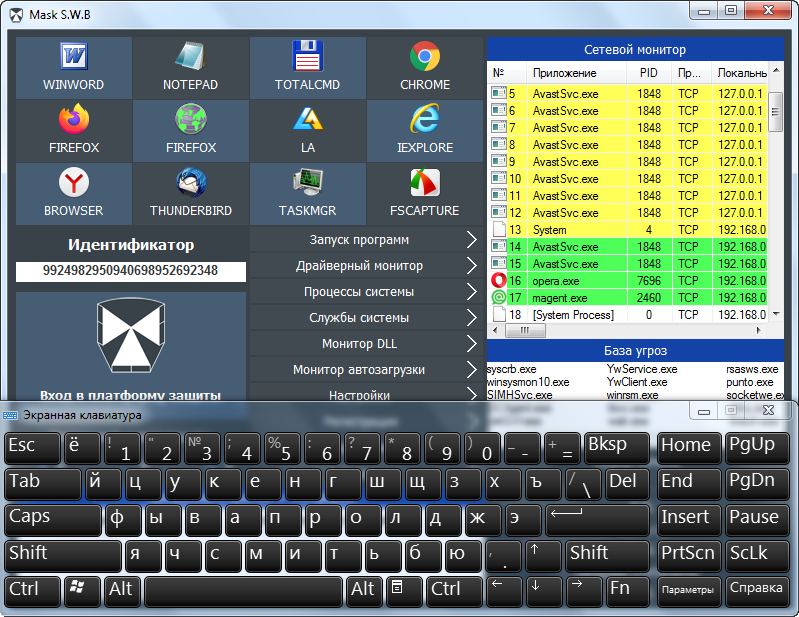Expand the Запуск программ section
This screenshot has height=617, width=799.
(366, 240)
